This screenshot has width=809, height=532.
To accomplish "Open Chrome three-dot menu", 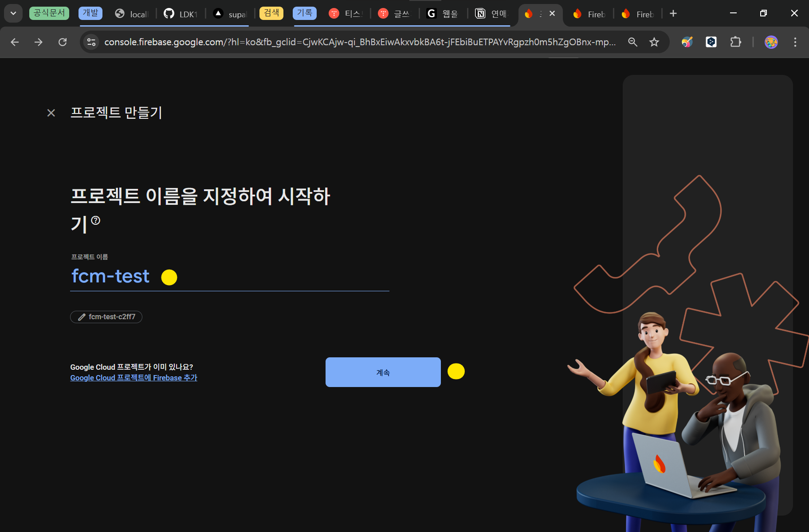I will pyautogui.click(x=795, y=42).
